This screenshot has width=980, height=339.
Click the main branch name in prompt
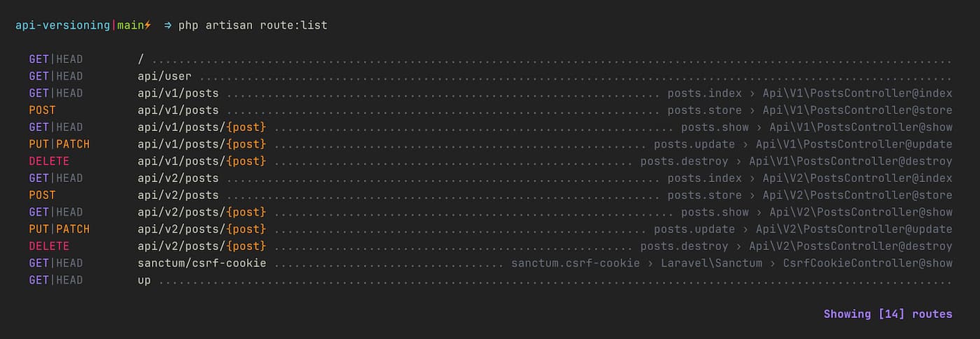tap(128, 25)
